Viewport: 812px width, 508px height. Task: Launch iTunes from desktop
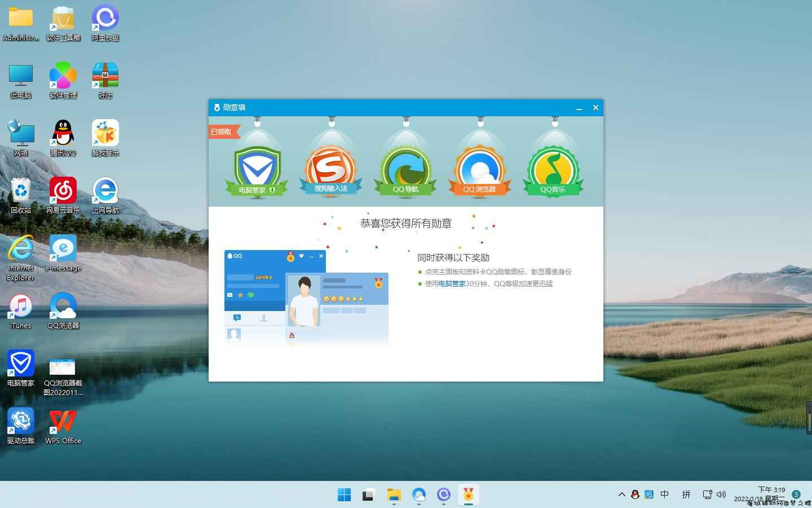pos(21,311)
